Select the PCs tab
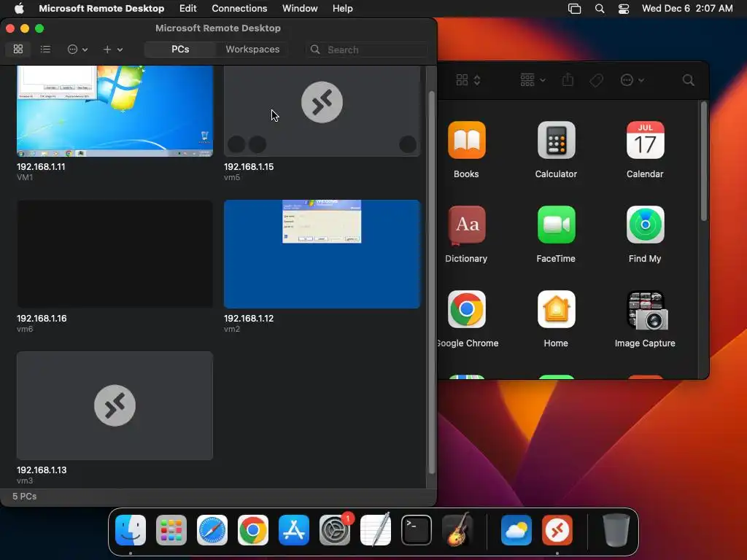 (180, 49)
